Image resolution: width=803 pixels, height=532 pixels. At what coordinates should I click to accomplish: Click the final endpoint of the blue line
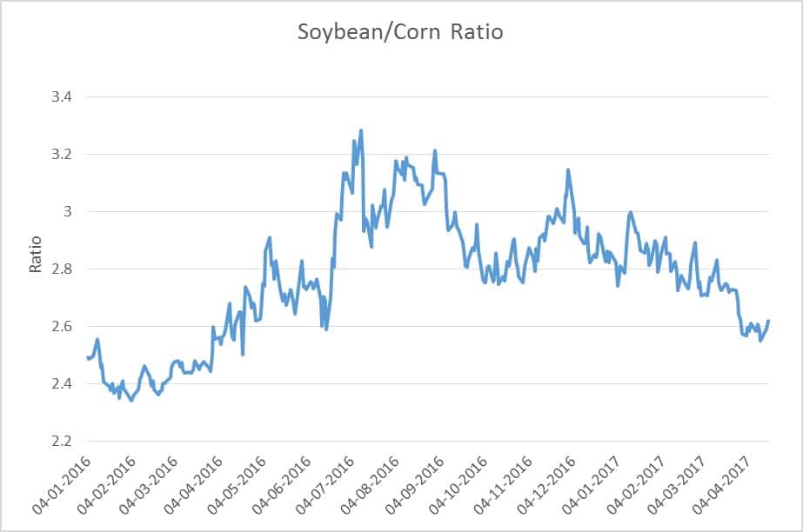coord(768,321)
